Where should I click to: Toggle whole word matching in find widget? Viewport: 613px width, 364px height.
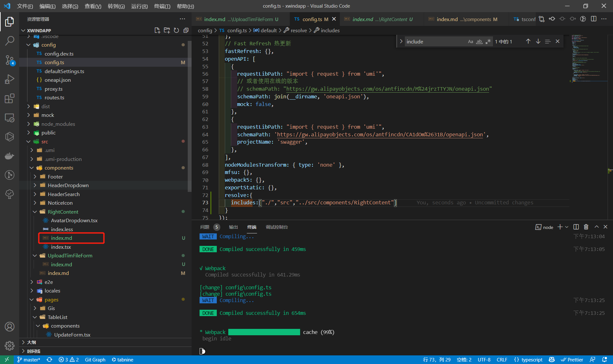(x=479, y=41)
